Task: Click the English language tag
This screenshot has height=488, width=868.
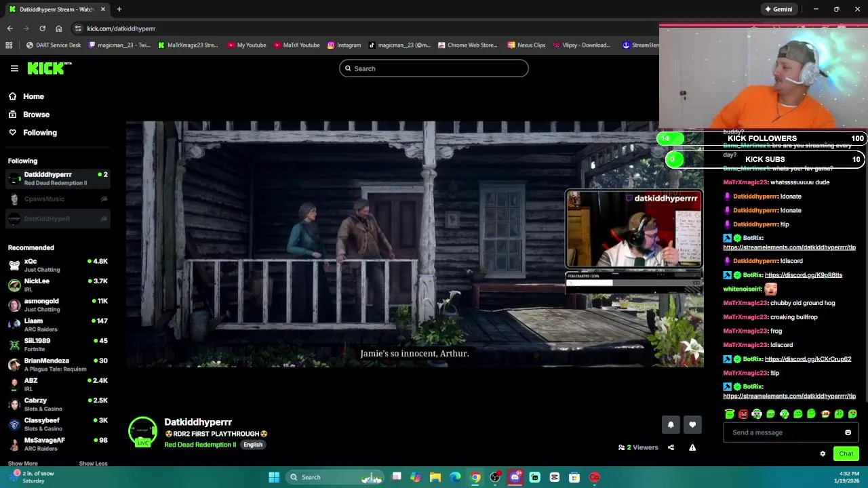Action: coord(253,445)
